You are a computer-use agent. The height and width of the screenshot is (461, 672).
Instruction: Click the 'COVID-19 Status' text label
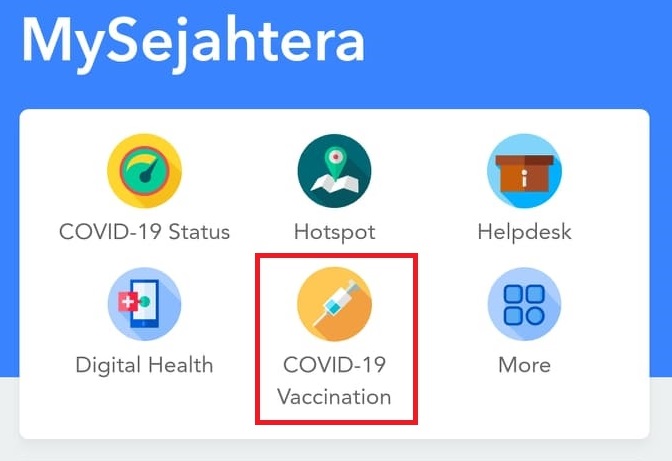144,232
